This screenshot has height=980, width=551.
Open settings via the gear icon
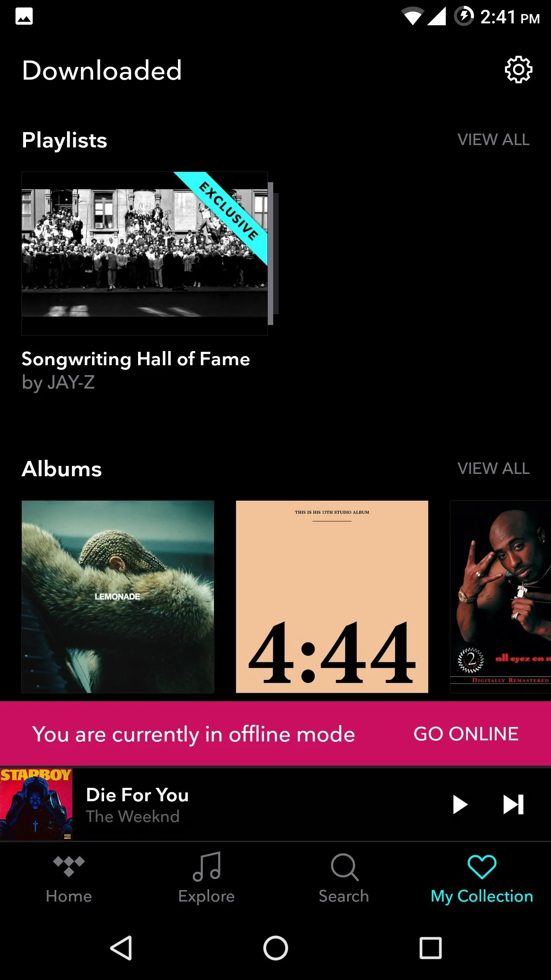518,70
